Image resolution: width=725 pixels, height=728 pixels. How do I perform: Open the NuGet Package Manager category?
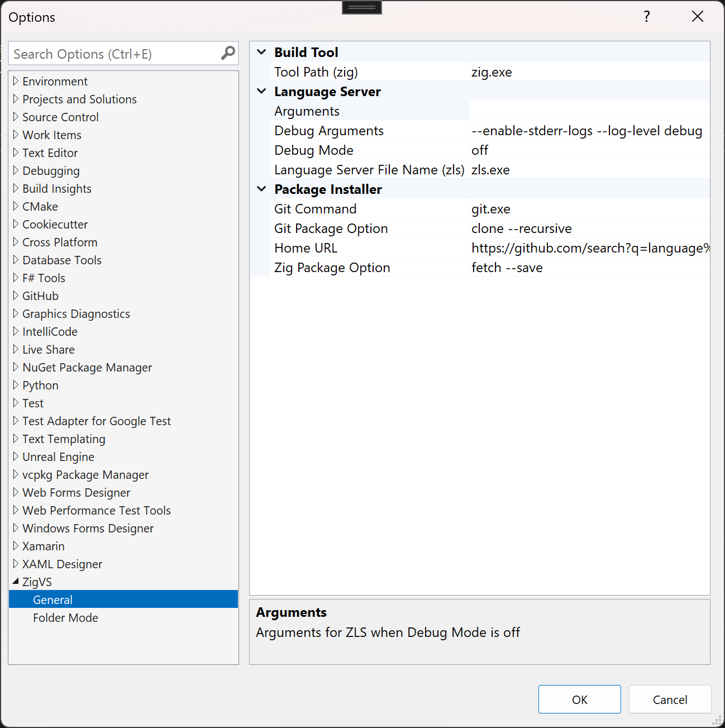point(87,368)
